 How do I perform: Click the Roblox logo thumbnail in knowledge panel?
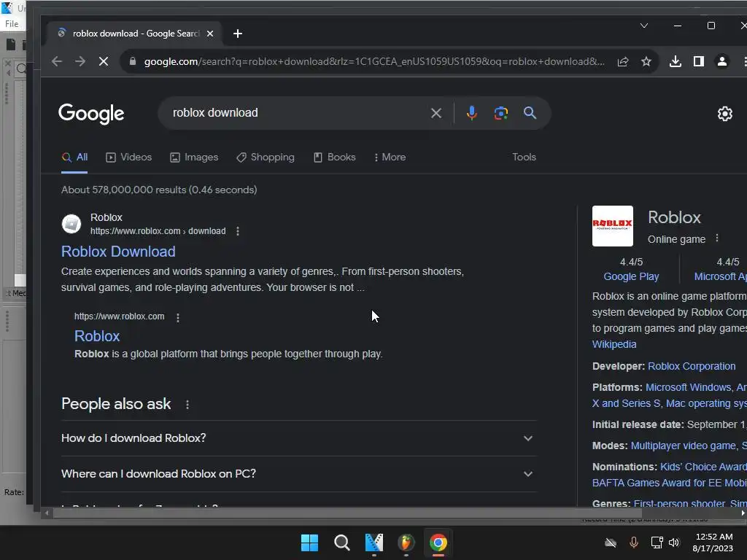(612, 226)
